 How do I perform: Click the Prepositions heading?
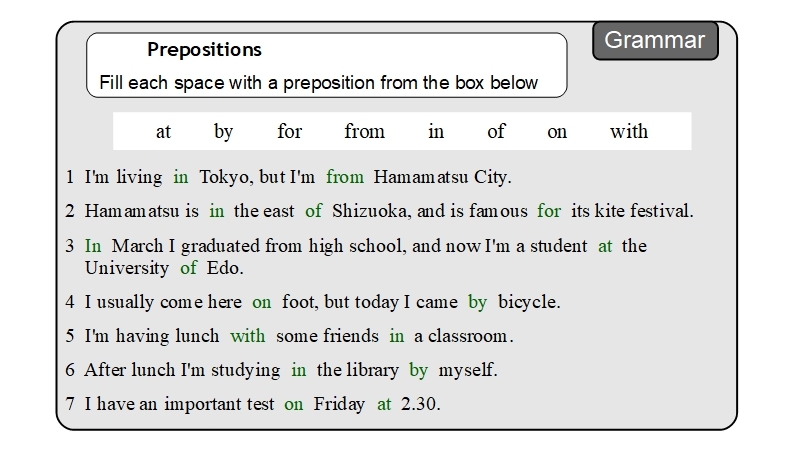click(x=204, y=50)
